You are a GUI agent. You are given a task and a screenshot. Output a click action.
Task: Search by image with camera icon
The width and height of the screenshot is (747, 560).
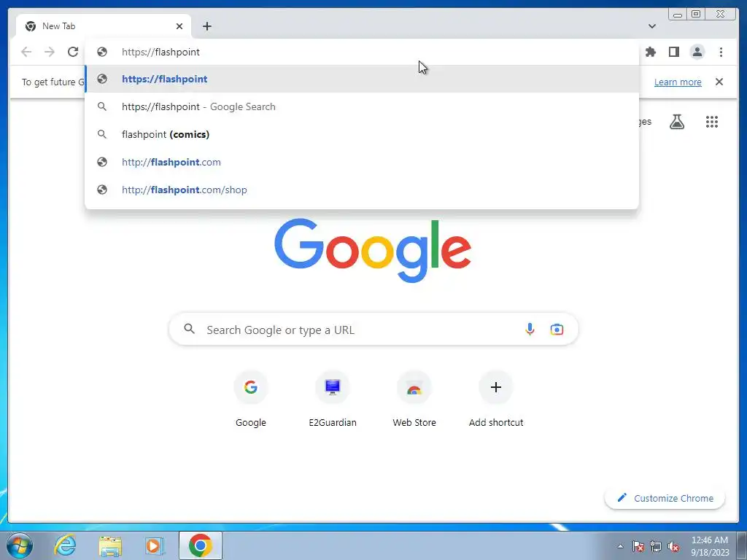tap(557, 329)
